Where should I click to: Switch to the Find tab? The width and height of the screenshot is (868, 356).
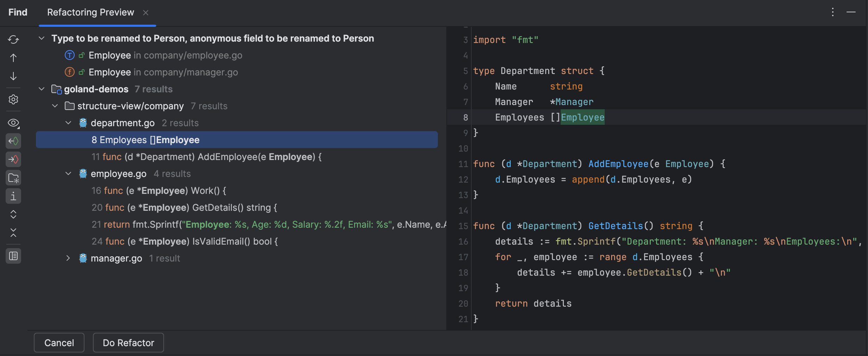[17, 12]
